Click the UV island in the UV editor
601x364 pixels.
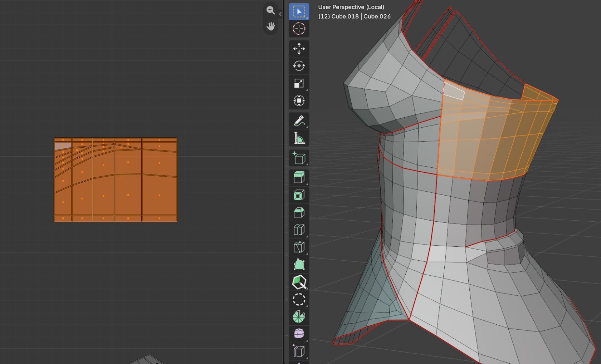(116, 180)
